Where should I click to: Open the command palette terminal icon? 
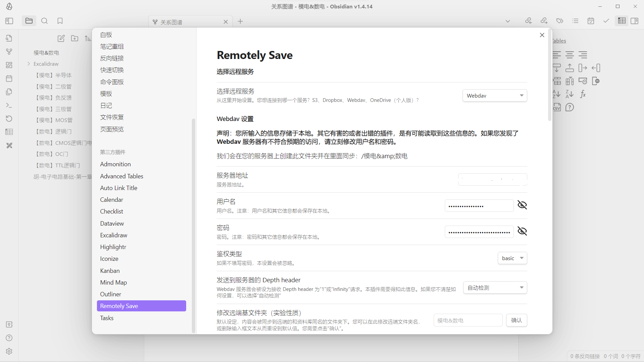click(9, 105)
